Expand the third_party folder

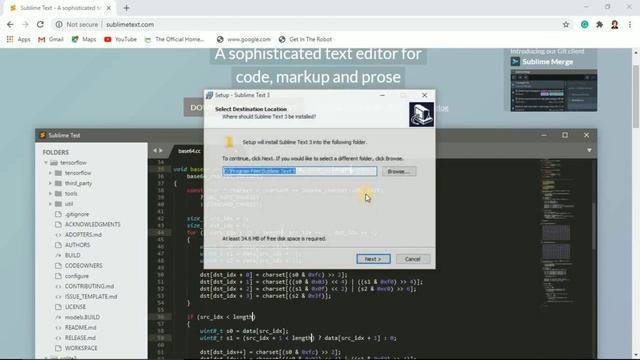tap(50, 183)
